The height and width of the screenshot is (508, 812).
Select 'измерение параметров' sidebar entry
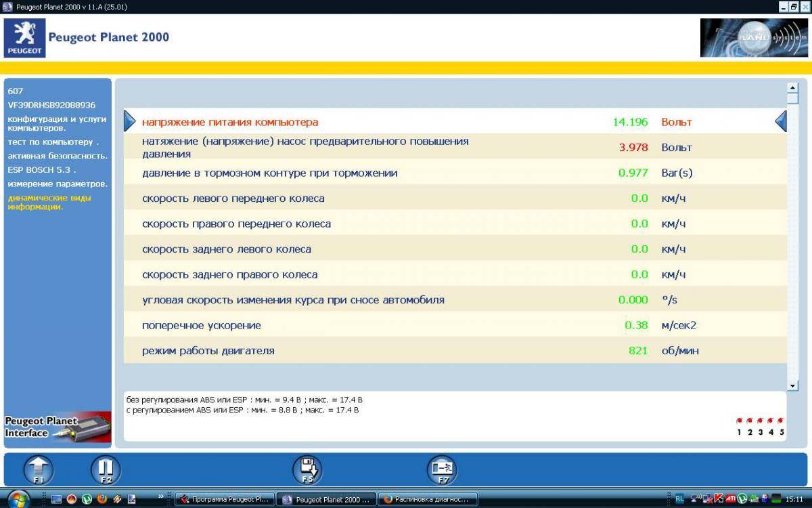pyautogui.click(x=58, y=184)
